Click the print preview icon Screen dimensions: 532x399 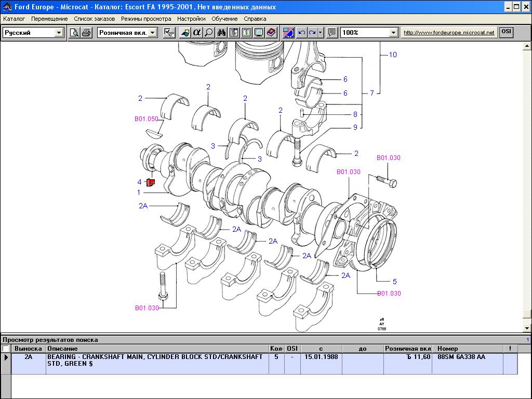[x=74, y=33]
